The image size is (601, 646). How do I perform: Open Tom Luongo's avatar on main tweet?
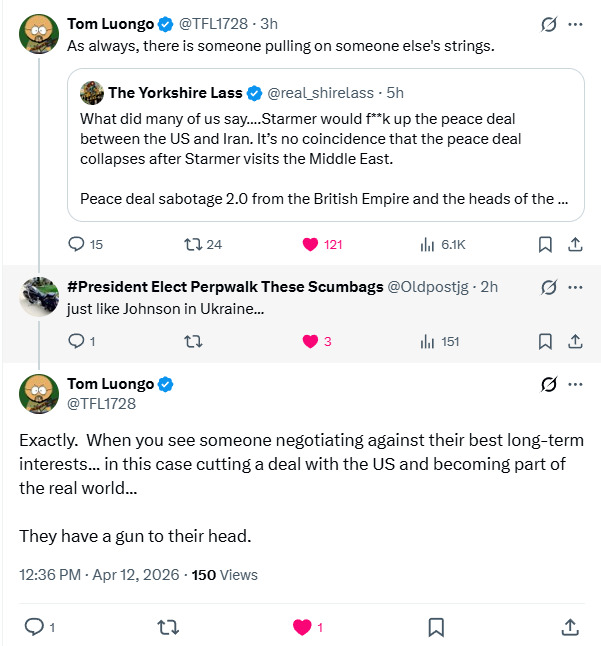[39, 393]
